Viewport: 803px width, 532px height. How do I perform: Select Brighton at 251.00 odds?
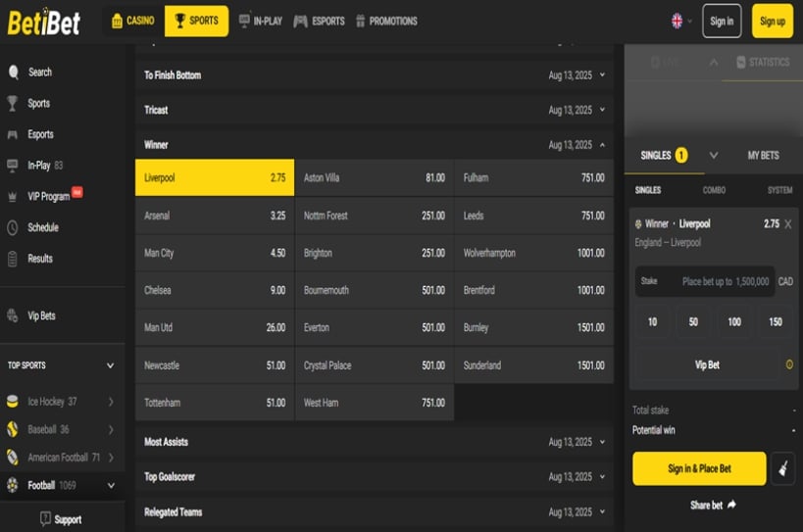point(375,253)
